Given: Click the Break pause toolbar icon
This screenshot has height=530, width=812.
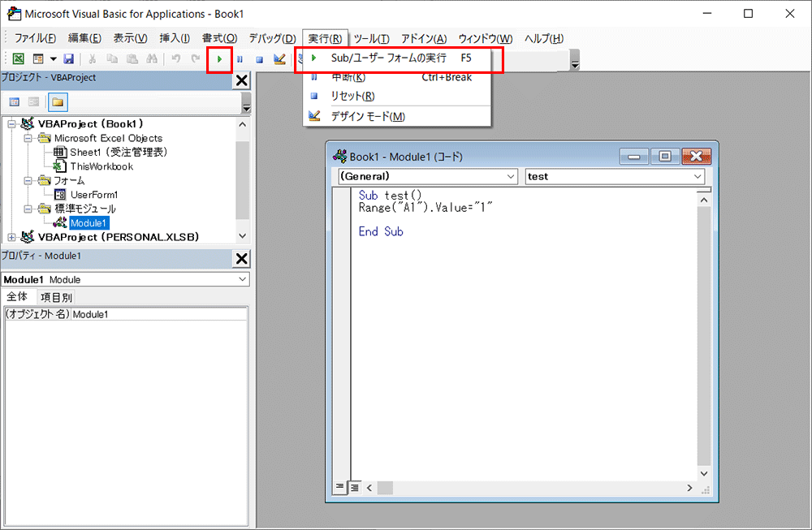Looking at the screenshot, I should 240,59.
